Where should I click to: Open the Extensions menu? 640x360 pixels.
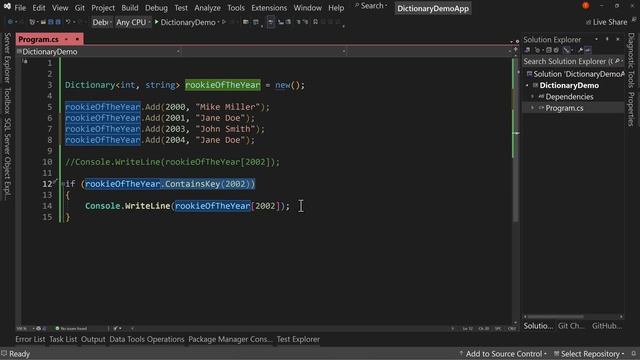tap(269, 8)
